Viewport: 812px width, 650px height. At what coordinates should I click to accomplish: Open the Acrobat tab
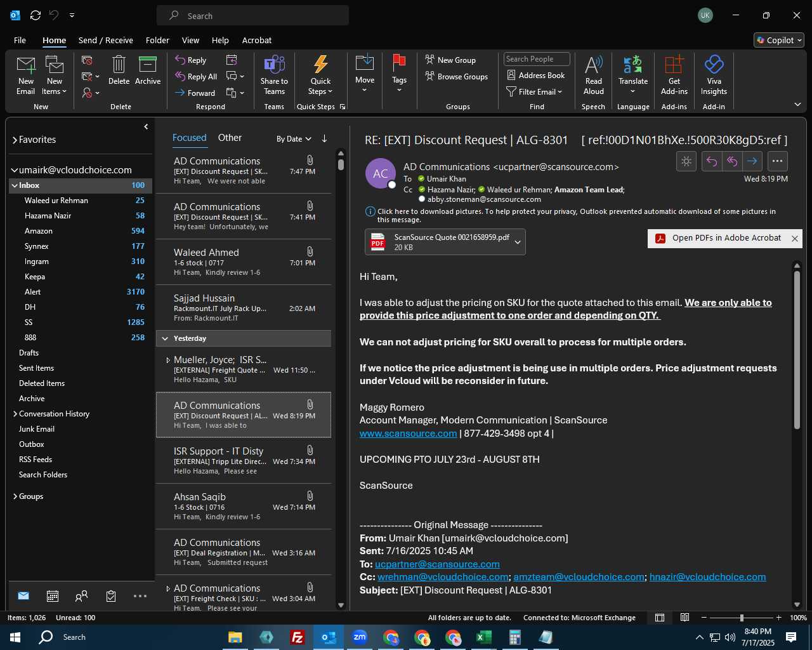[257, 40]
